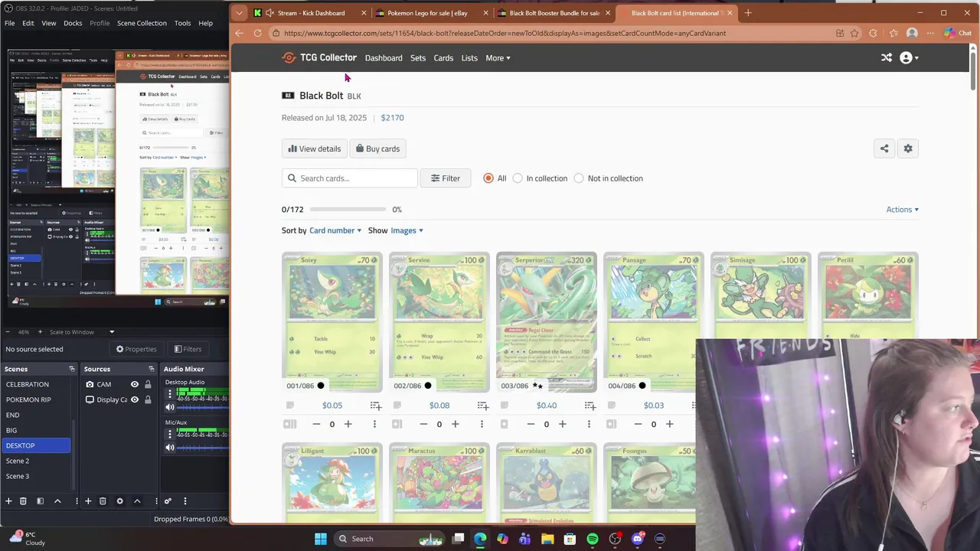Open source properties gear in OBS Sources toolbar
The image size is (980, 551).
119,501
